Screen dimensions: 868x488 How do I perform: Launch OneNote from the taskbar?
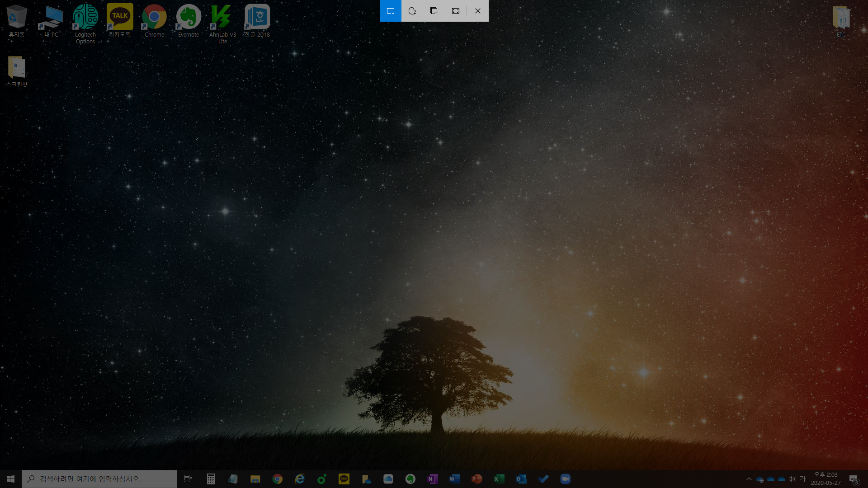[432, 479]
